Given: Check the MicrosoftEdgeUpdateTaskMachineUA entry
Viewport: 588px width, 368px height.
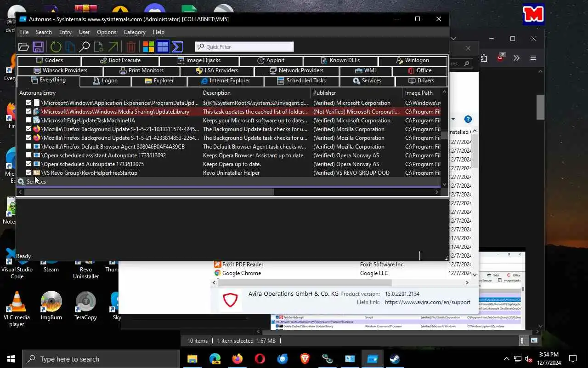Looking at the screenshot, I should click(x=29, y=120).
